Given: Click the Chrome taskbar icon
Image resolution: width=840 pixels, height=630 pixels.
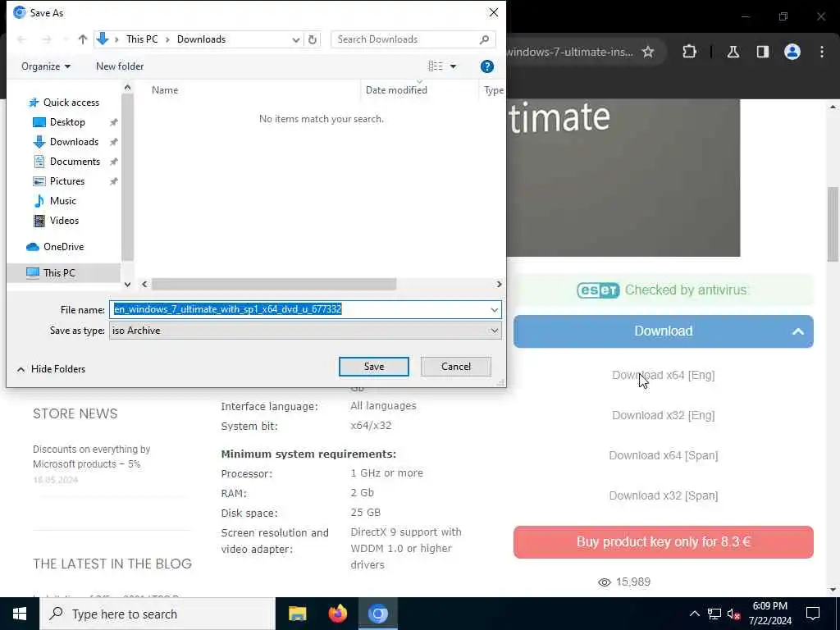Looking at the screenshot, I should tap(377, 614).
